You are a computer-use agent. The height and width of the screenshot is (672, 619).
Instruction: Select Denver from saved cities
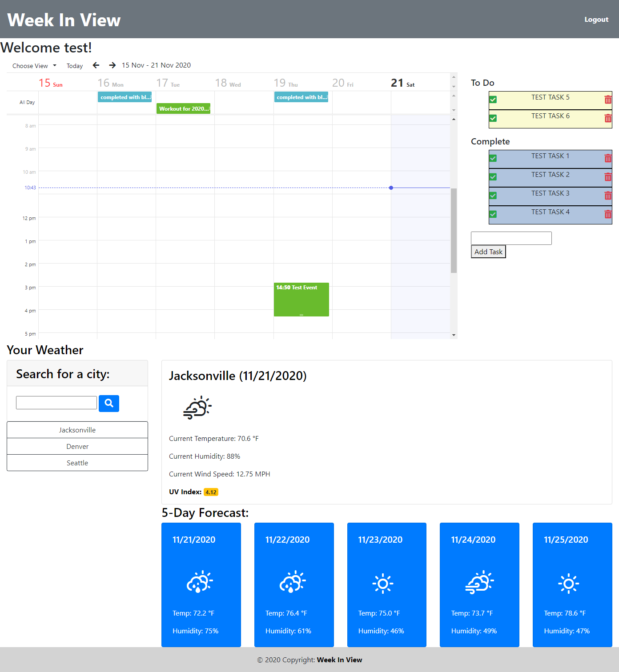tap(77, 446)
